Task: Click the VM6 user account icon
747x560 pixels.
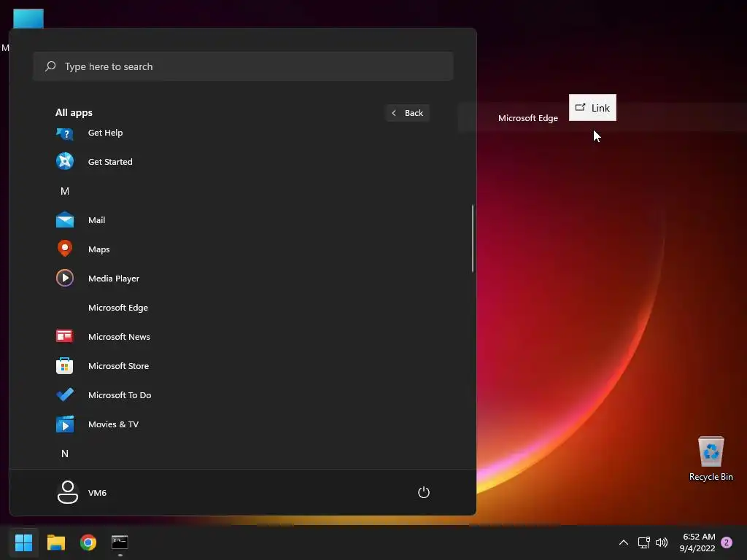Action: (68, 492)
